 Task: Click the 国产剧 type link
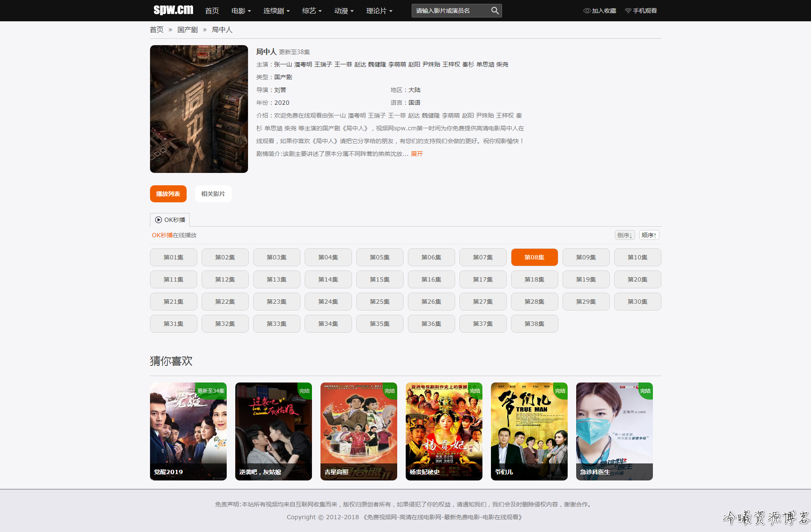(283, 77)
